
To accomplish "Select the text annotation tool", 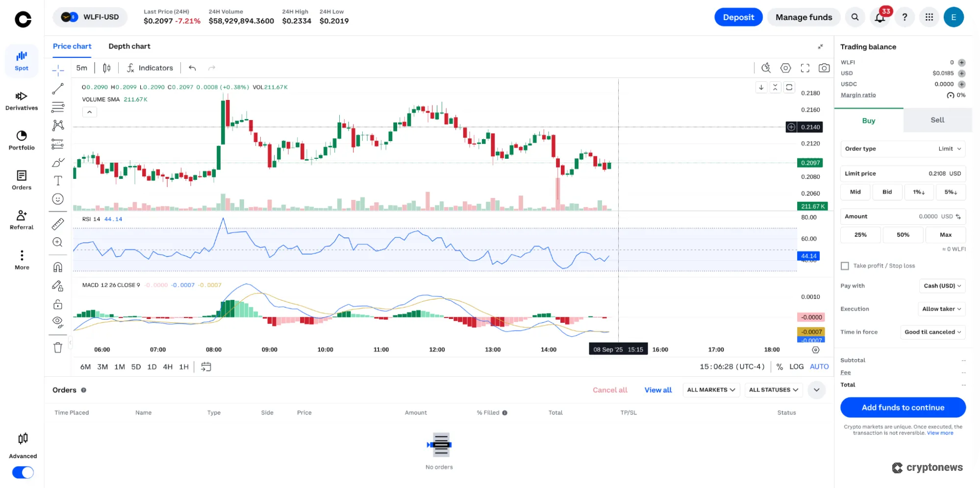I will [x=58, y=180].
